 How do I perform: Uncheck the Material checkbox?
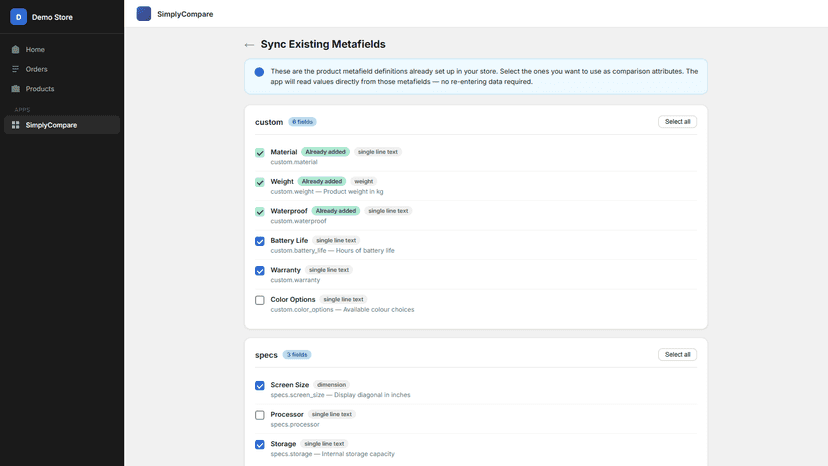[260, 153]
